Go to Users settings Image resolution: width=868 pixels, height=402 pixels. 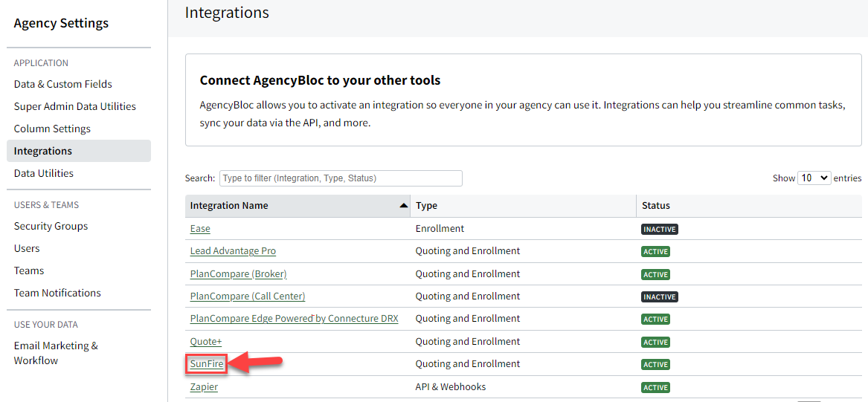27,248
